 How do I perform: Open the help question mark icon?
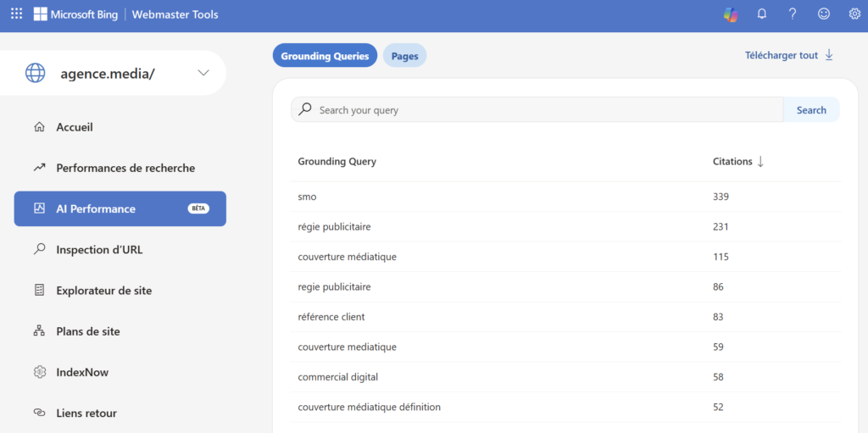coord(793,14)
